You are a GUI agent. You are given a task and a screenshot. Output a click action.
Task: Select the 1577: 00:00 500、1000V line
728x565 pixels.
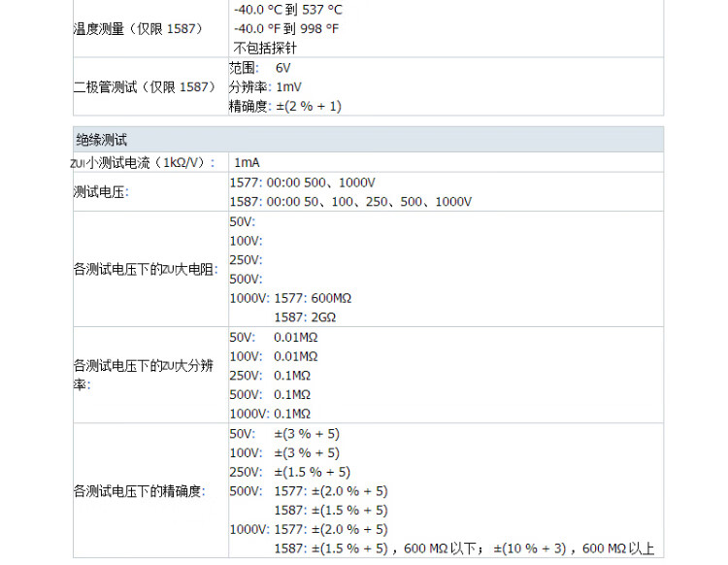(302, 183)
